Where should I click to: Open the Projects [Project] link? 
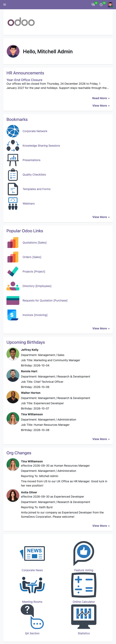34,272
